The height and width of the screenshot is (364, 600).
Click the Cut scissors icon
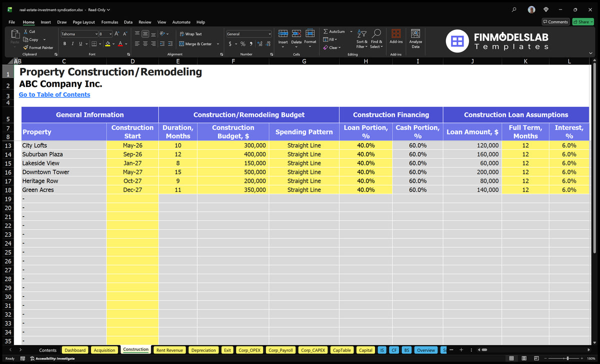pos(25,31)
